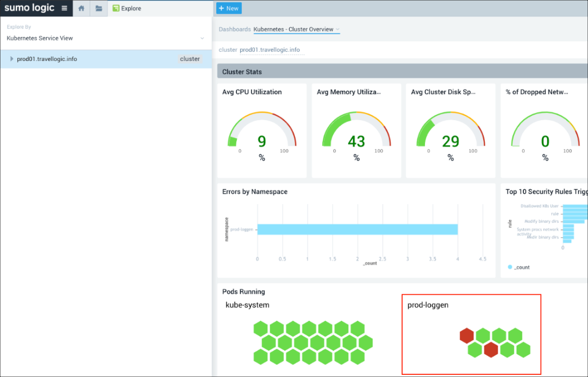Open the Sumo Logic hamburger menu
This screenshot has height=377, width=588.
pos(64,8)
